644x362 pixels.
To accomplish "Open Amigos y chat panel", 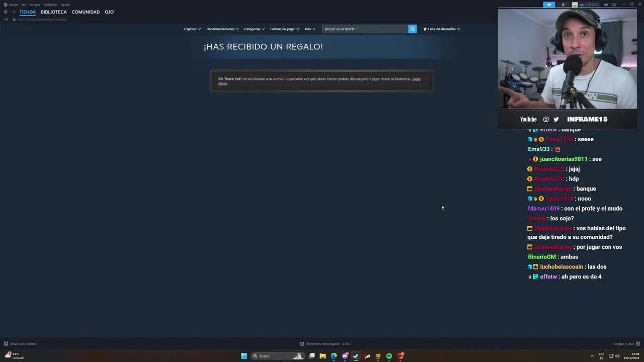I will coord(626,344).
